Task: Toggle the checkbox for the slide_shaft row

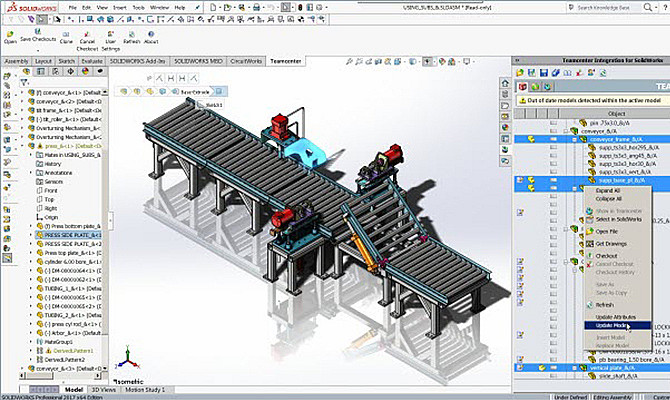Action: pos(553,376)
